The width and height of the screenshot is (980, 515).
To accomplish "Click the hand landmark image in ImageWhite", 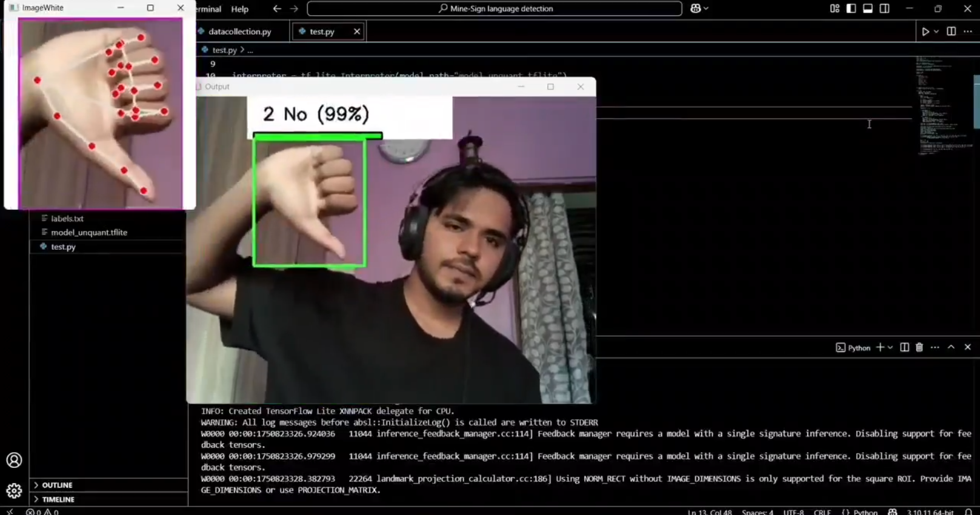I will tap(100, 113).
